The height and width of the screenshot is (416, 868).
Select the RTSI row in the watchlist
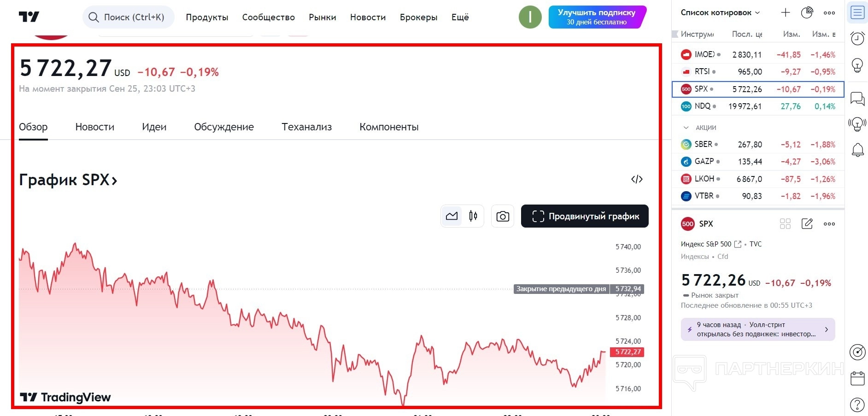pyautogui.click(x=758, y=71)
